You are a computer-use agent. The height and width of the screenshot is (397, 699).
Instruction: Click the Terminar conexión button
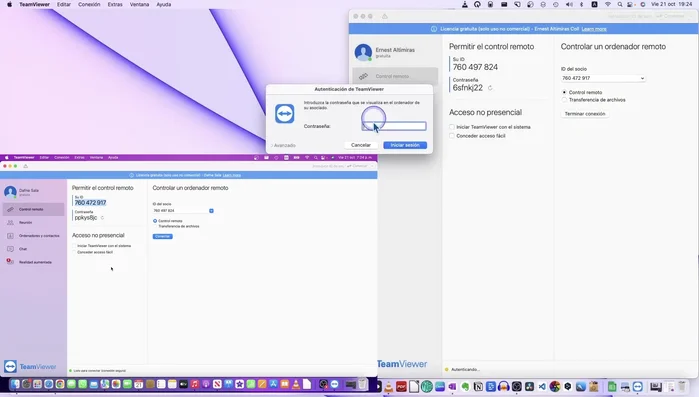pos(585,114)
